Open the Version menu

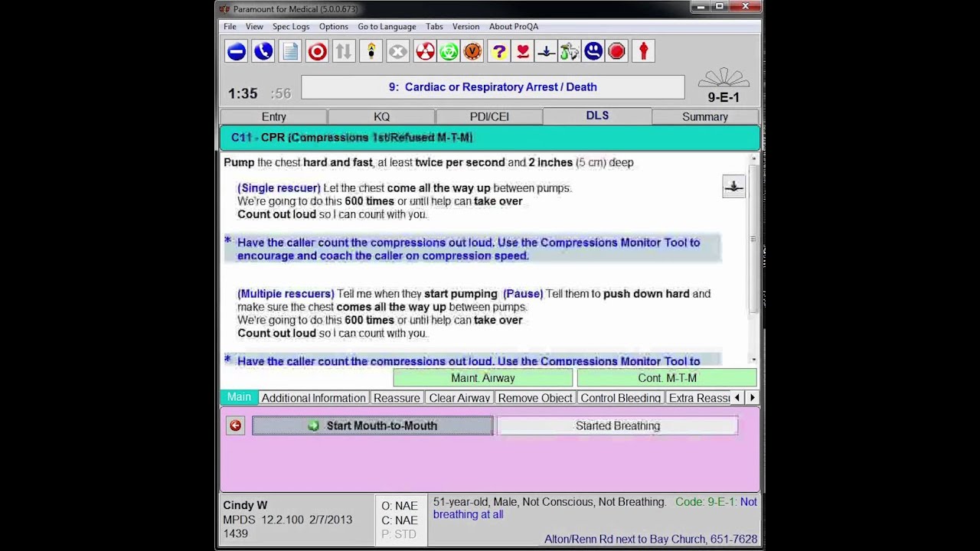tap(465, 26)
